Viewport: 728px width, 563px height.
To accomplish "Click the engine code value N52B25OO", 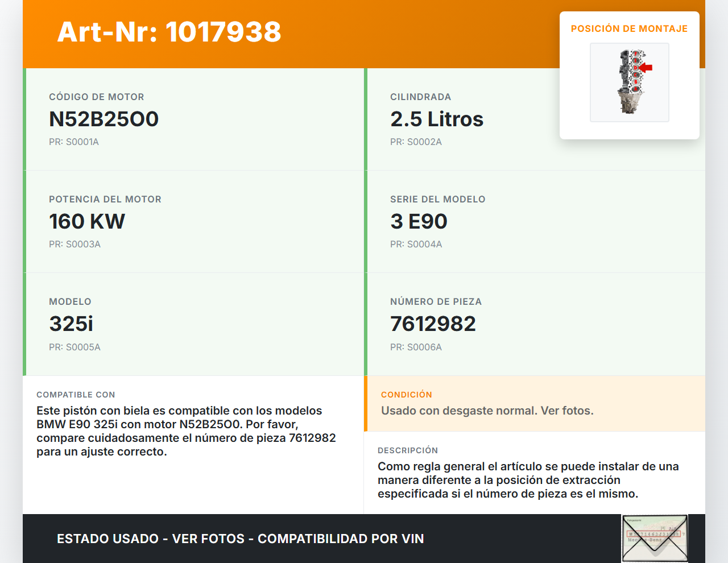I will [x=104, y=119].
